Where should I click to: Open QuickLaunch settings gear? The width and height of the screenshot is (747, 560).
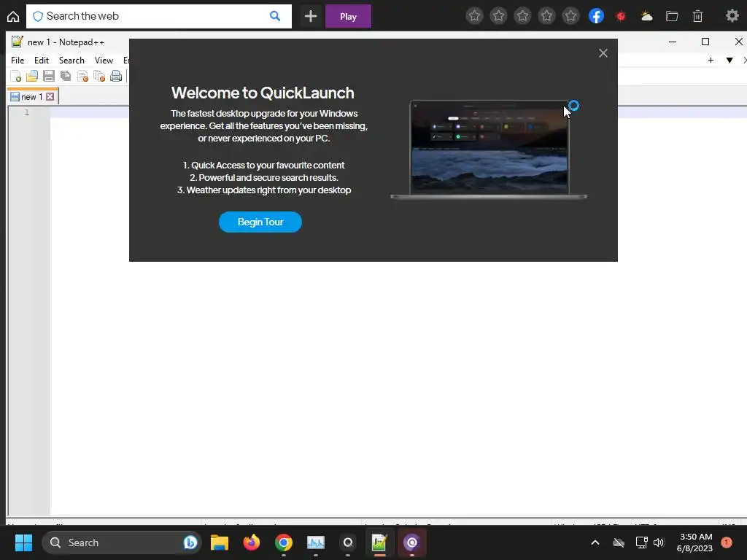732,16
